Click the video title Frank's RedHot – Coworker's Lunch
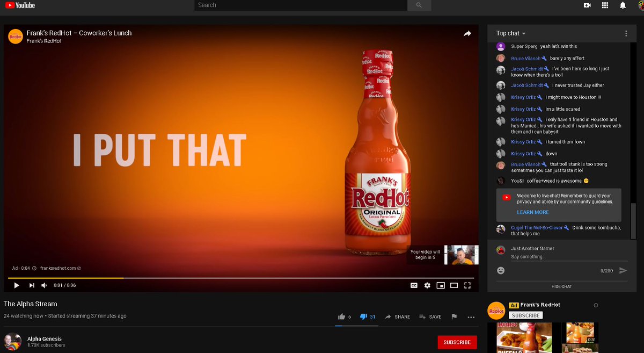 click(x=79, y=33)
